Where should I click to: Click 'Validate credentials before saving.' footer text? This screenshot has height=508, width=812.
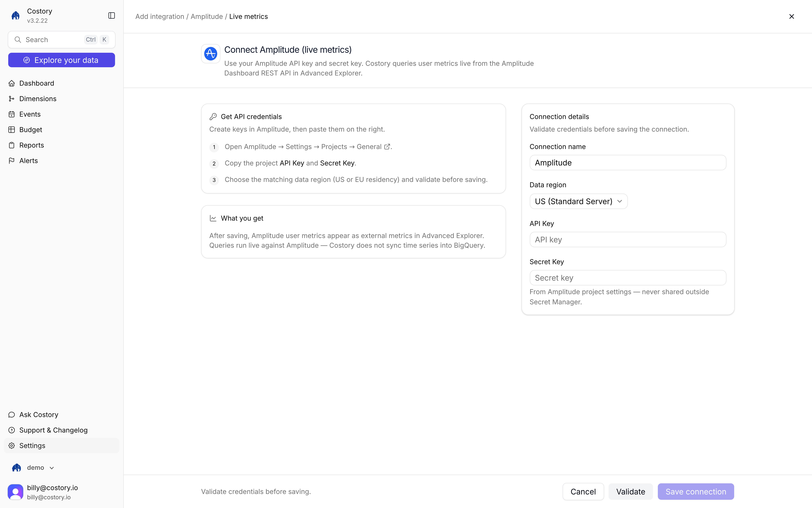256,492
